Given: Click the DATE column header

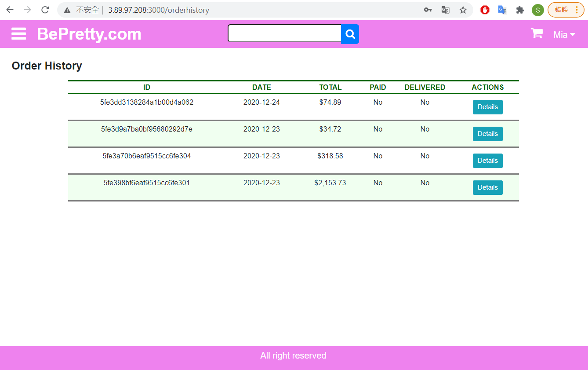Looking at the screenshot, I should tap(261, 87).
